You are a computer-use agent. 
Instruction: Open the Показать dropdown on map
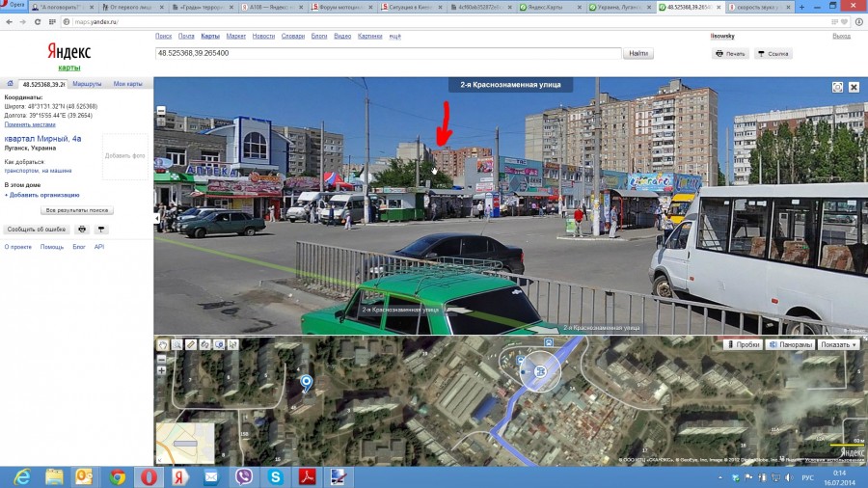pos(838,344)
